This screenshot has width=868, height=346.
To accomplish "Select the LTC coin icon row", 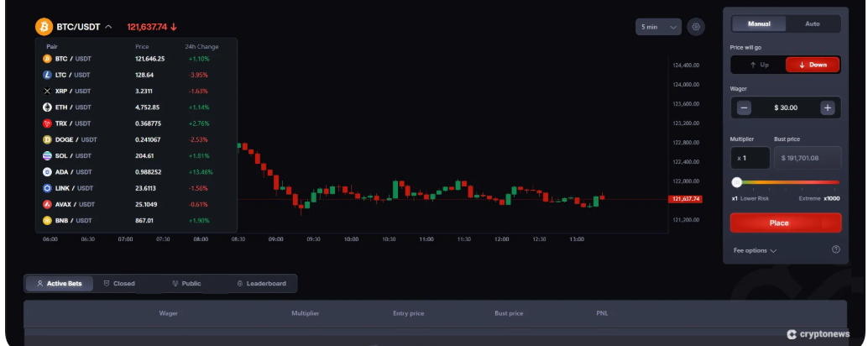I will click(x=47, y=75).
